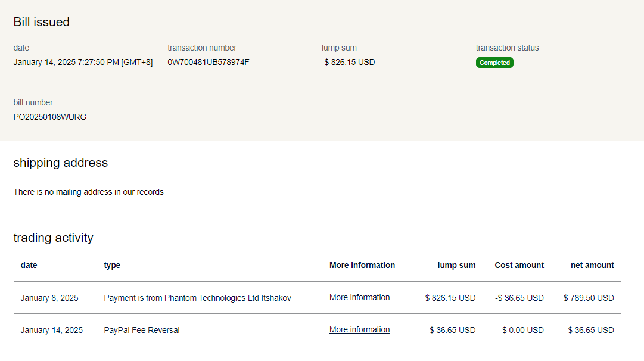Image resolution: width=644 pixels, height=361 pixels.
Task: Select bill number PO20250108WURG
Action: click(50, 117)
